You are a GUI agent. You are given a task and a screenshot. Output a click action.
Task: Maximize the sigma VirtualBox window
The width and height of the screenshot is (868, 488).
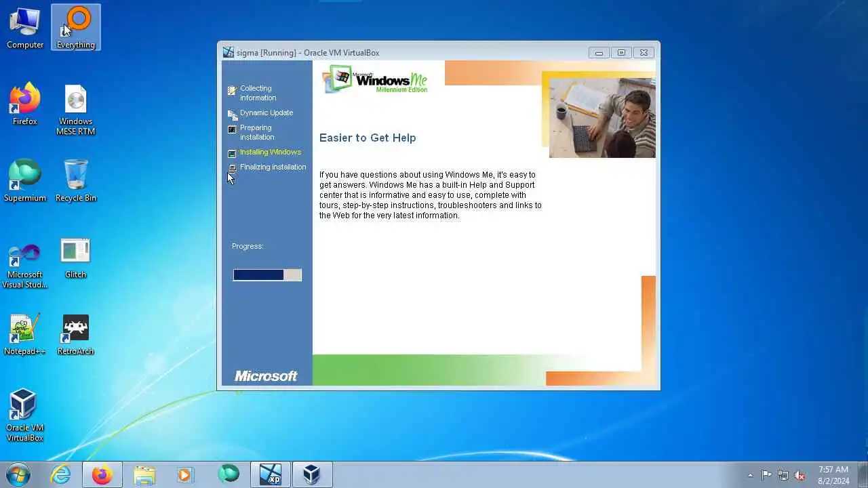(621, 52)
